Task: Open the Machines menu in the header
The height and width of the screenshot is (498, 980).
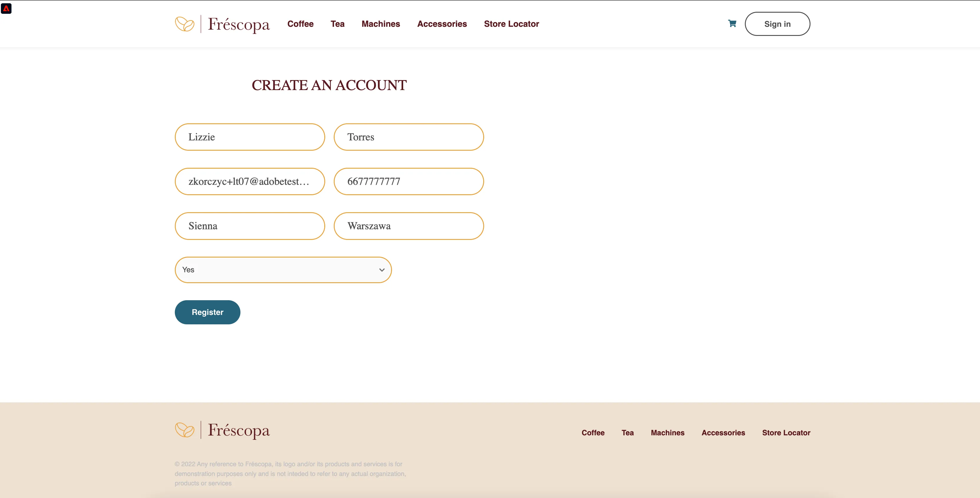Action: pyautogui.click(x=381, y=24)
